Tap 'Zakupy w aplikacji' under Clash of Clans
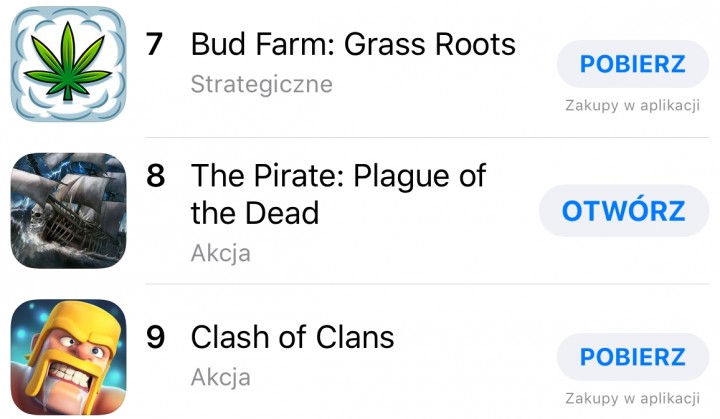This screenshot has height=419, width=720. (632, 398)
